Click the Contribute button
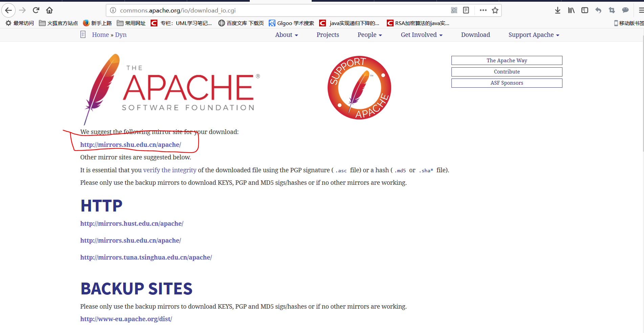 [x=507, y=72]
